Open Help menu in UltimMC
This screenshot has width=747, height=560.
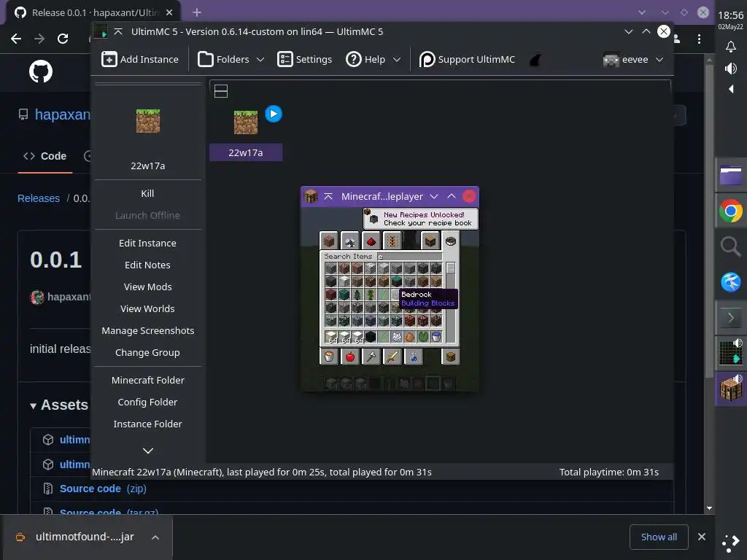[x=373, y=60]
